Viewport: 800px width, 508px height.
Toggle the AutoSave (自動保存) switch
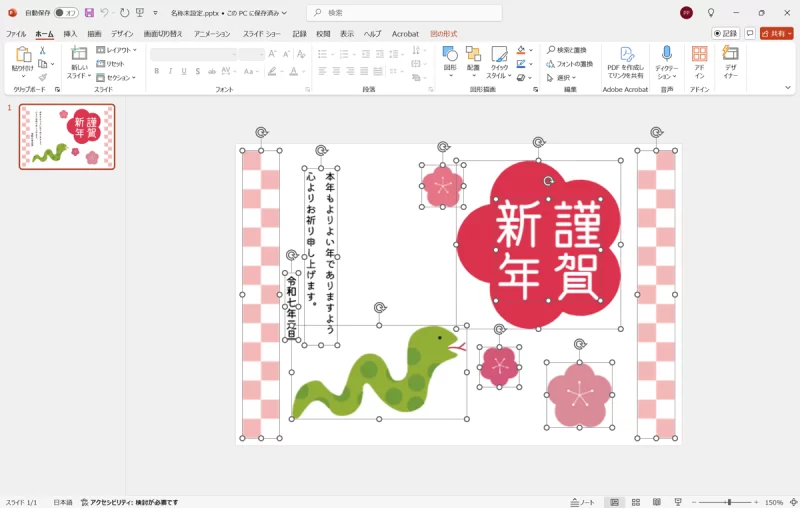(66, 13)
